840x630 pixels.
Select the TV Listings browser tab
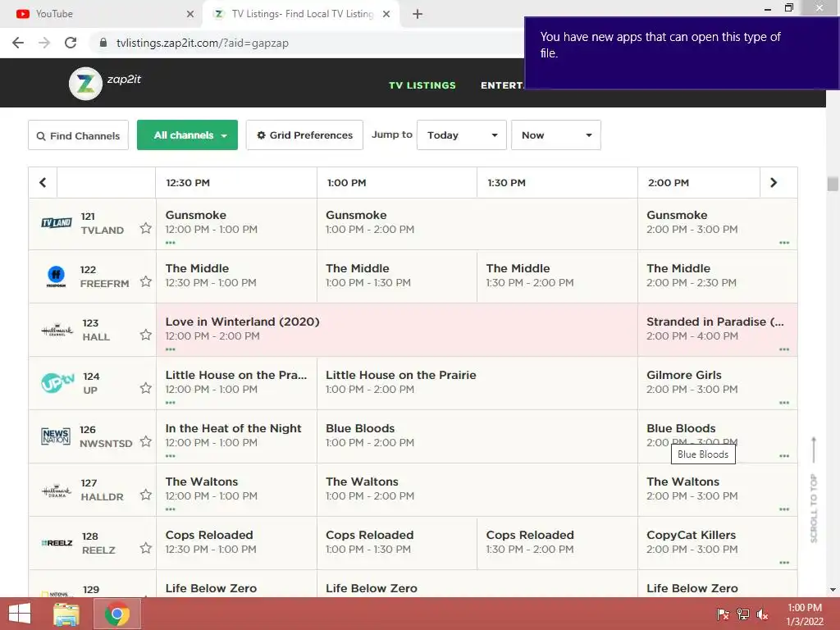(x=301, y=14)
